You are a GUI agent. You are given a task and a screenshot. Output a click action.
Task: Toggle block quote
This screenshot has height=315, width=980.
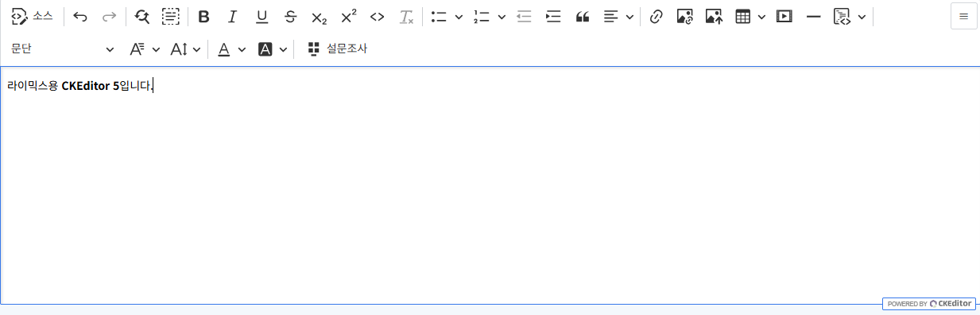583,16
